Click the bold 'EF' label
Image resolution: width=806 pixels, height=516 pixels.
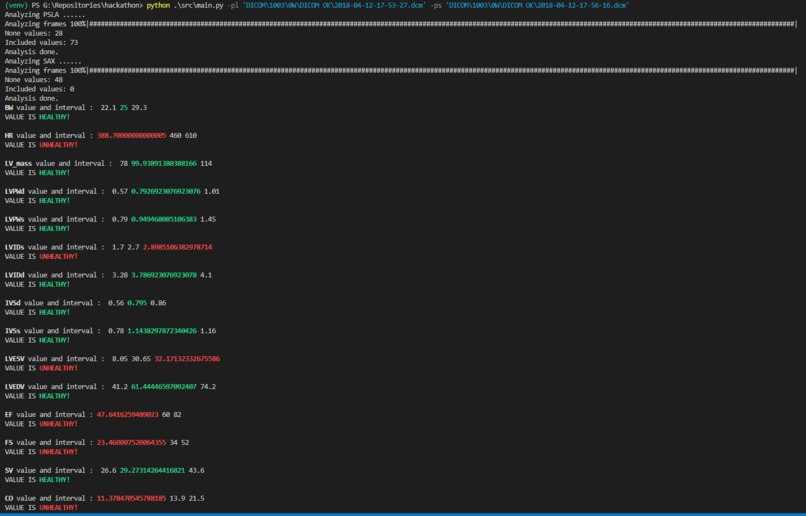tap(9, 415)
